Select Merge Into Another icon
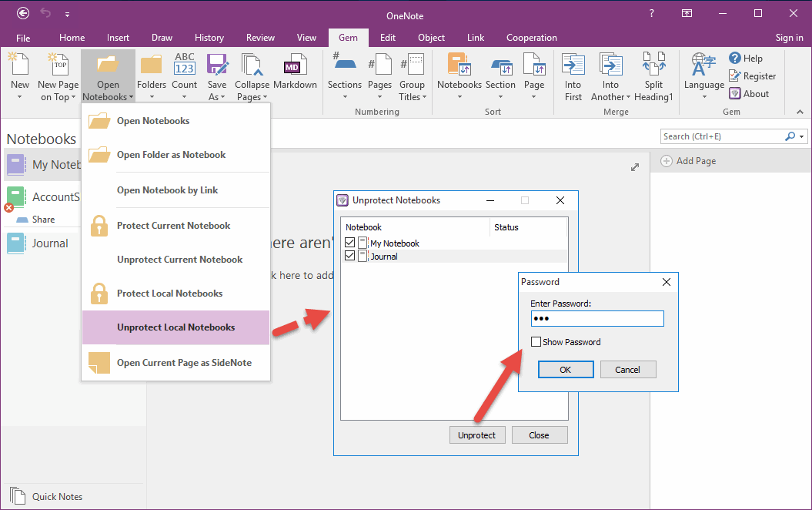 pyautogui.click(x=610, y=64)
